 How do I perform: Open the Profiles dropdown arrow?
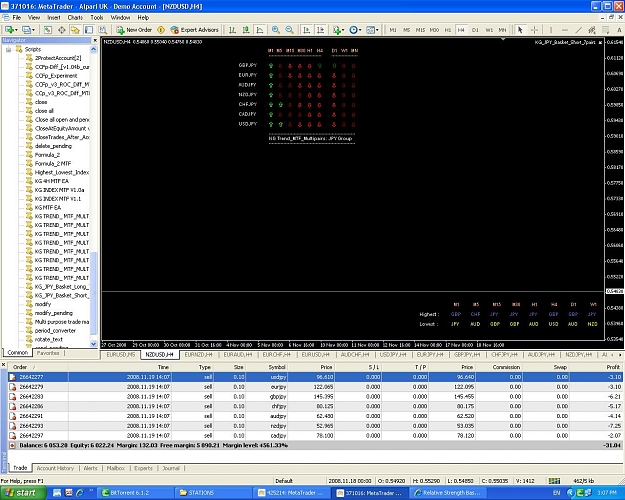point(33,30)
